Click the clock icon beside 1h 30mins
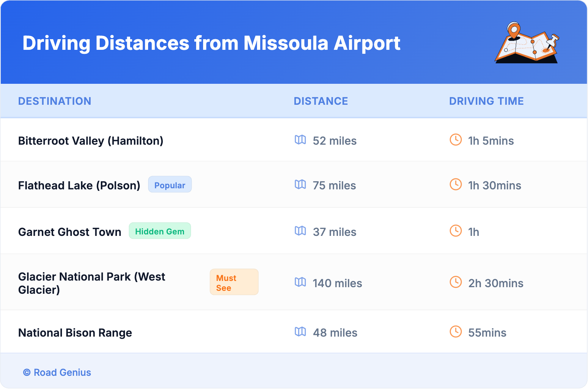The height and width of the screenshot is (389, 588). [x=456, y=184]
